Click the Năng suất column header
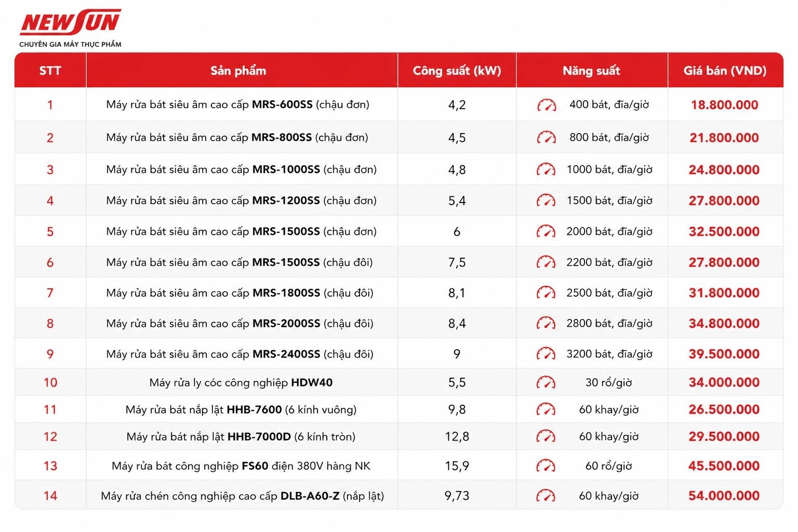This screenshot has width=798, height=532. (592, 70)
